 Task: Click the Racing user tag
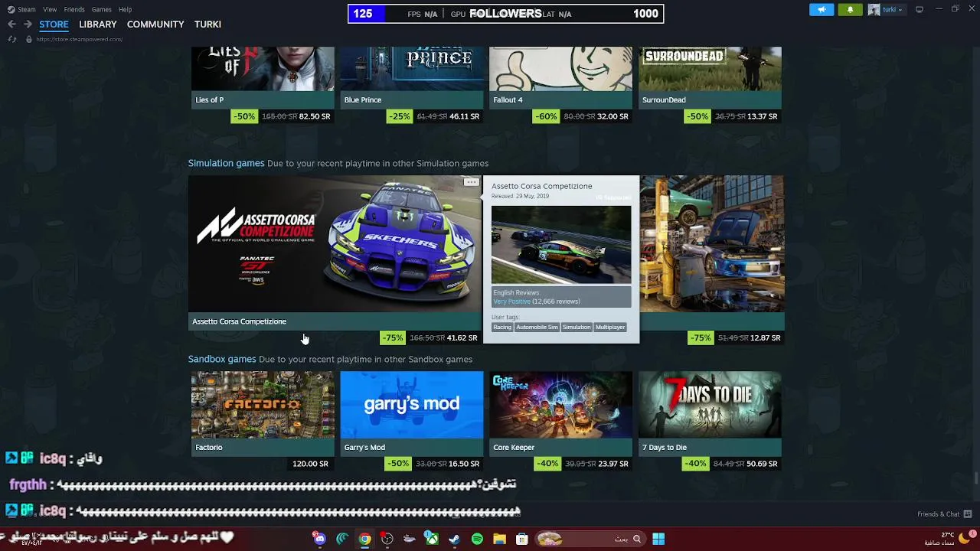click(502, 327)
